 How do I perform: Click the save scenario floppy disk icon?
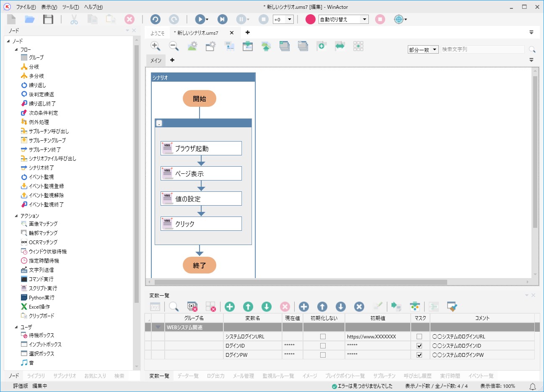(x=48, y=19)
